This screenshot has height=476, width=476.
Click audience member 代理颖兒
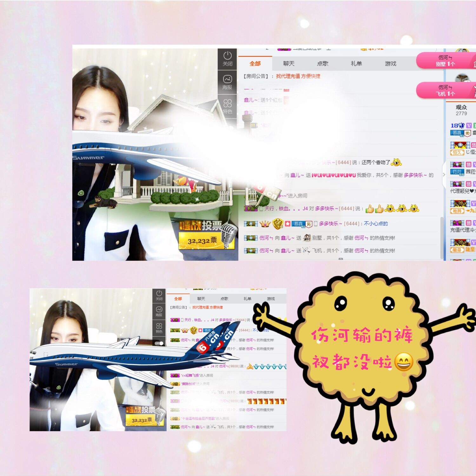click(x=463, y=191)
